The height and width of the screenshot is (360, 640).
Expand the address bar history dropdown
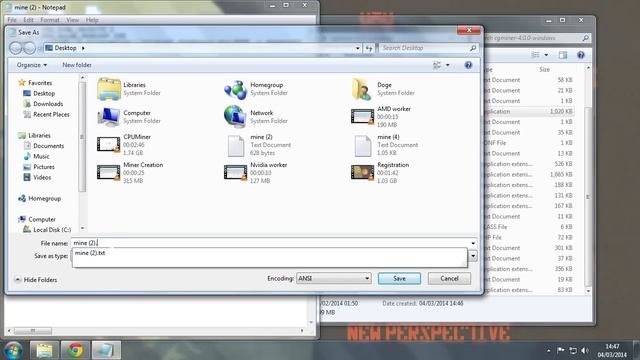click(x=358, y=48)
